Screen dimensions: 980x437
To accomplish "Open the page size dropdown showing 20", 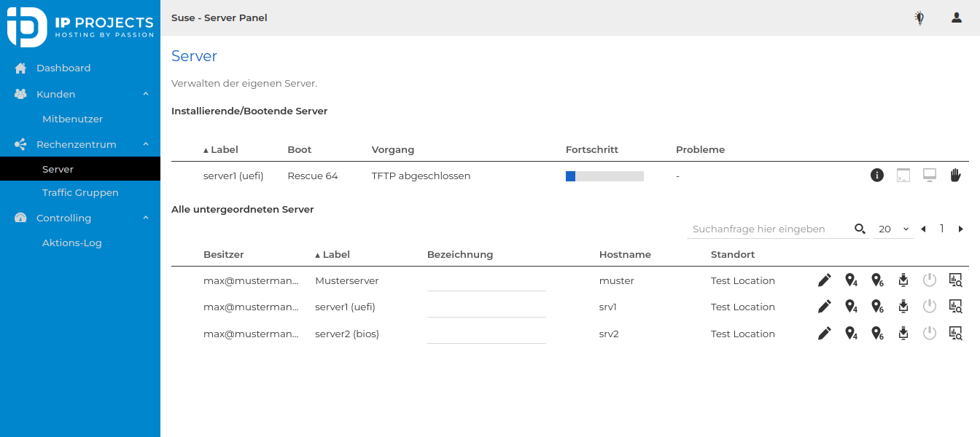I will pyautogui.click(x=893, y=229).
